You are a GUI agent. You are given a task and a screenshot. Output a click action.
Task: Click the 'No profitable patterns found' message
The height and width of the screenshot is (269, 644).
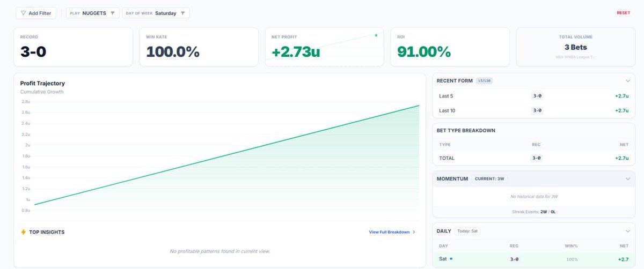tap(219, 251)
